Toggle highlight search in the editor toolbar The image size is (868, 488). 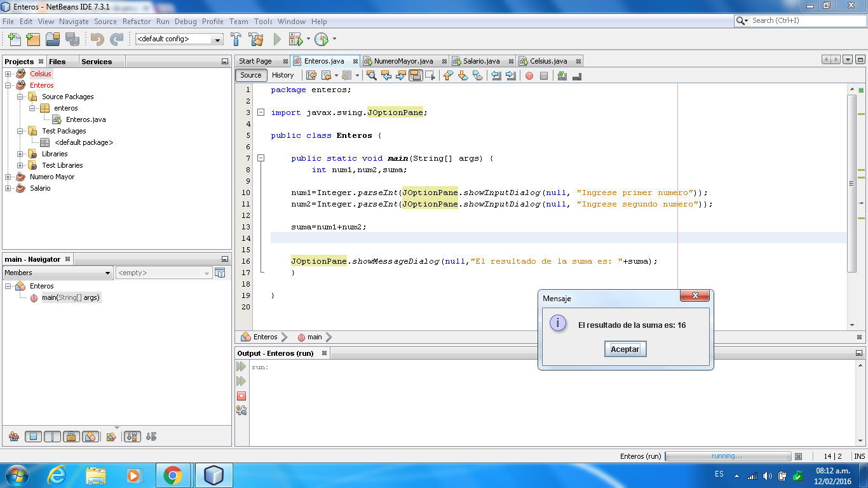416,76
